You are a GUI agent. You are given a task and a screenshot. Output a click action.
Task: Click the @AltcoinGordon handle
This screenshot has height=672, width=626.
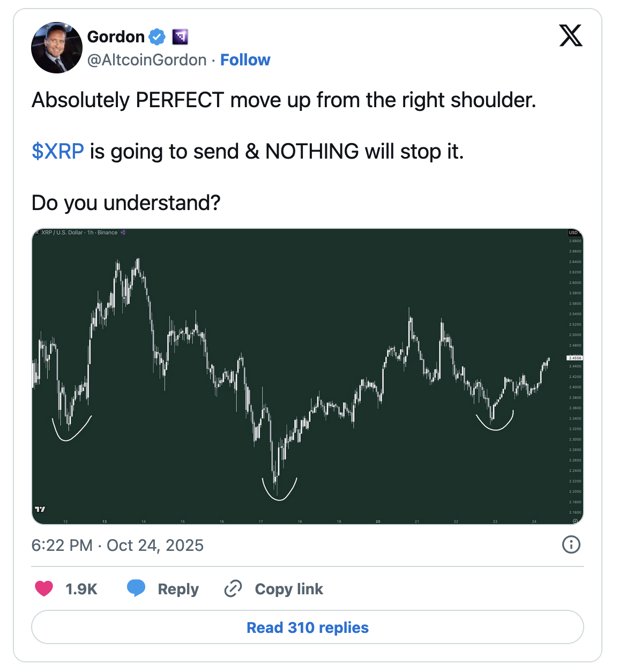(x=145, y=59)
